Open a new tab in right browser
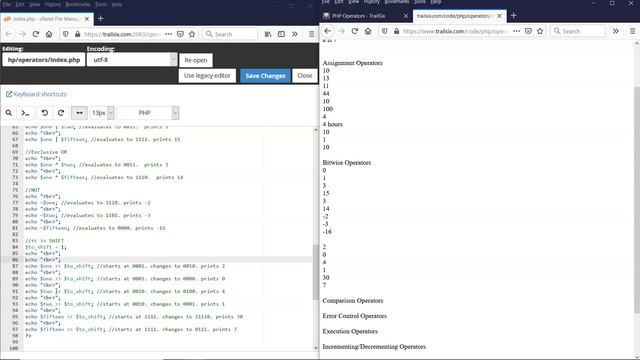Image resolution: width=640 pixels, height=360 pixels. click(513, 16)
